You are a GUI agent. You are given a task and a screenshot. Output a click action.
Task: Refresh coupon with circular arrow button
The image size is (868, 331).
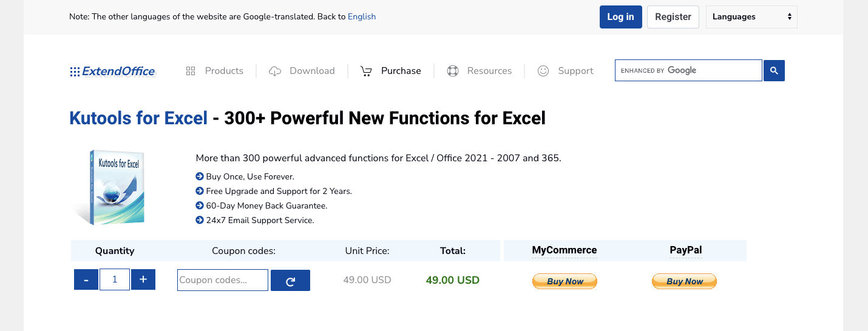click(x=290, y=281)
